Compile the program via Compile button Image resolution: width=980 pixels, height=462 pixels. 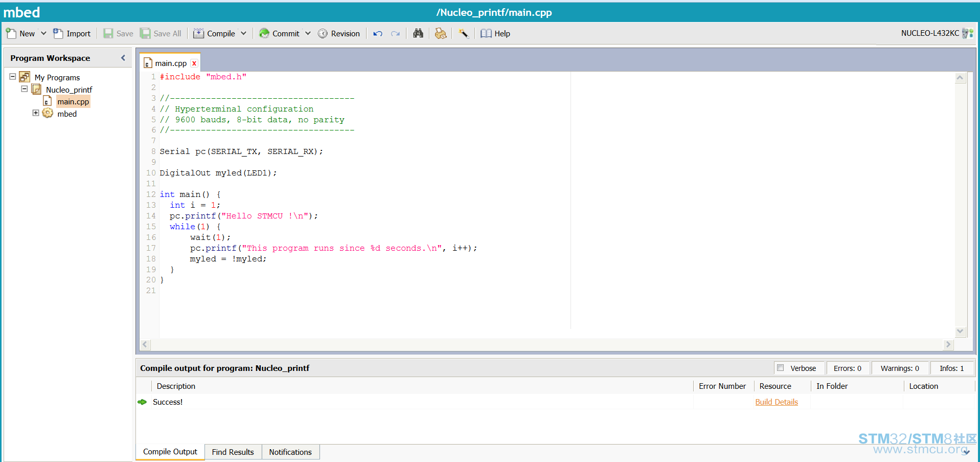click(x=215, y=33)
